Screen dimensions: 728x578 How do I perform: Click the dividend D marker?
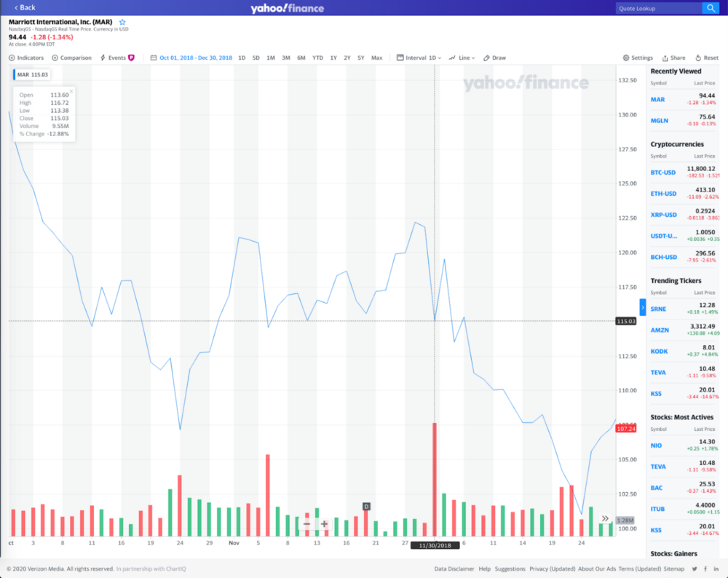tap(366, 506)
